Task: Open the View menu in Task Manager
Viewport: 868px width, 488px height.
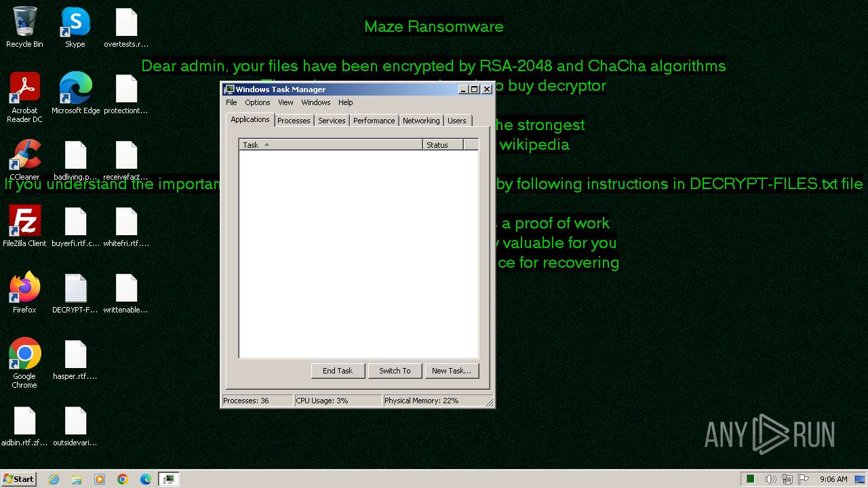Action: tap(285, 102)
